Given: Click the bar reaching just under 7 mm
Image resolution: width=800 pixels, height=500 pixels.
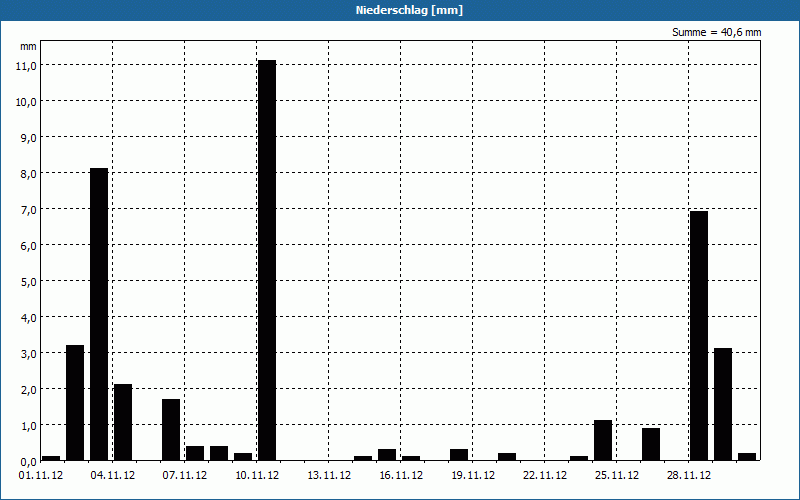Looking at the screenshot, I should 699,336.
